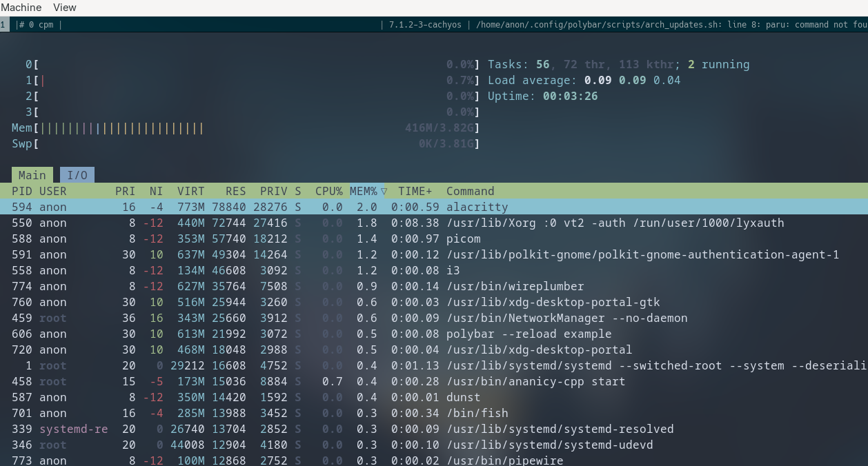Click the '# 0 cpm' polybar module
Image resolution: width=868 pixels, height=466 pixels.
36,25
